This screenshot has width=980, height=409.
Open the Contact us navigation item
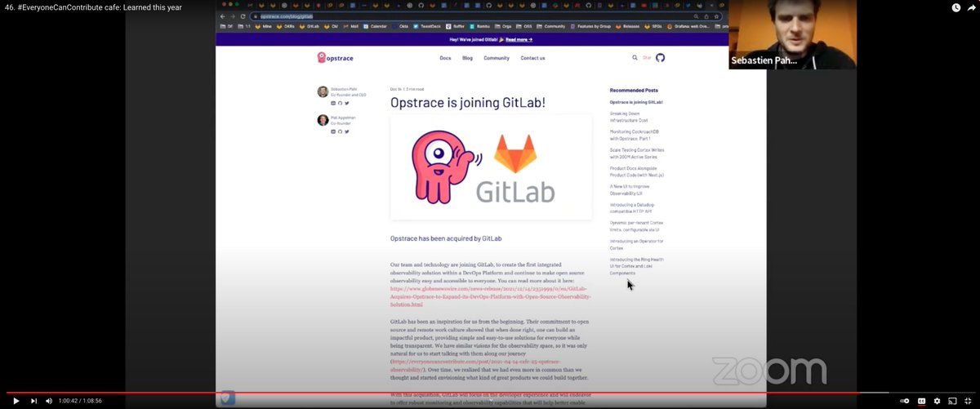[x=532, y=58]
